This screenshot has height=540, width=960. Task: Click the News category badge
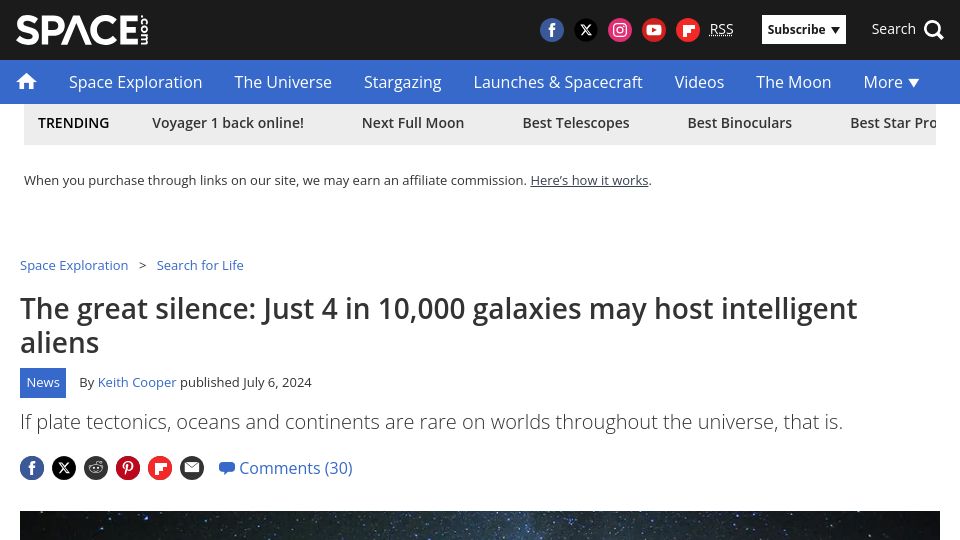pyautogui.click(x=43, y=383)
